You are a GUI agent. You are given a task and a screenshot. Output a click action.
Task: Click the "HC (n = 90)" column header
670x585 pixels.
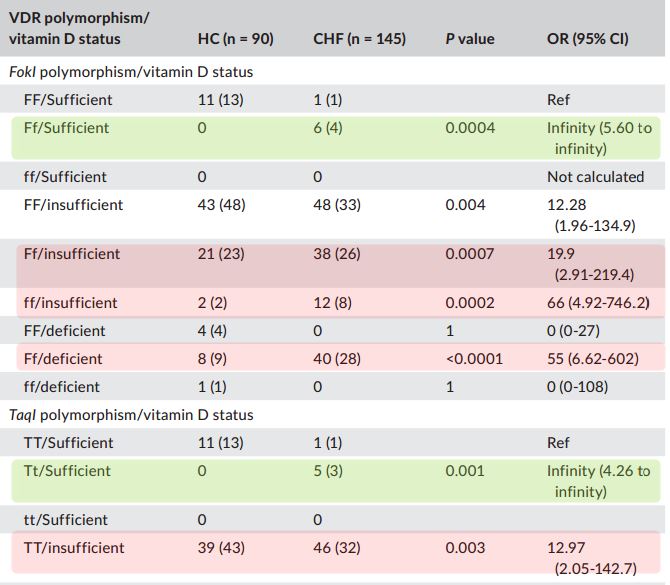tap(235, 39)
